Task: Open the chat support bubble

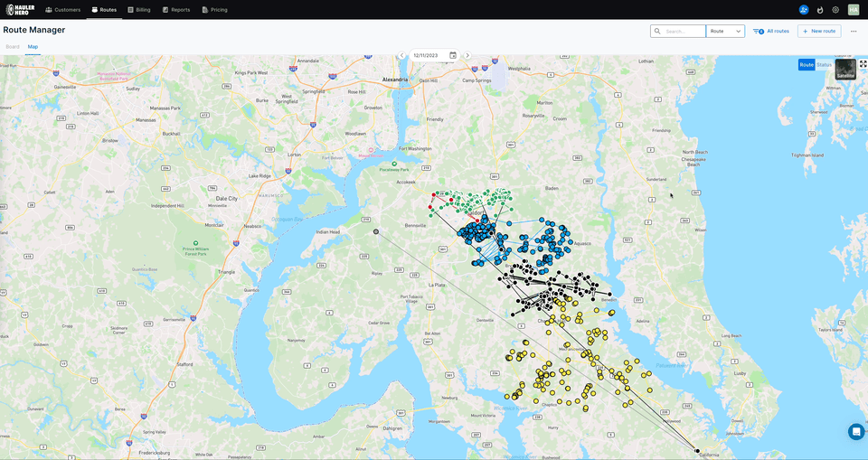Action: pyautogui.click(x=856, y=432)
